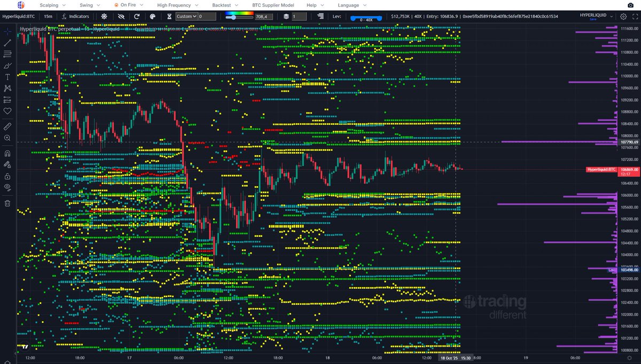Click the trash remove drawings icon

[7, 203]
